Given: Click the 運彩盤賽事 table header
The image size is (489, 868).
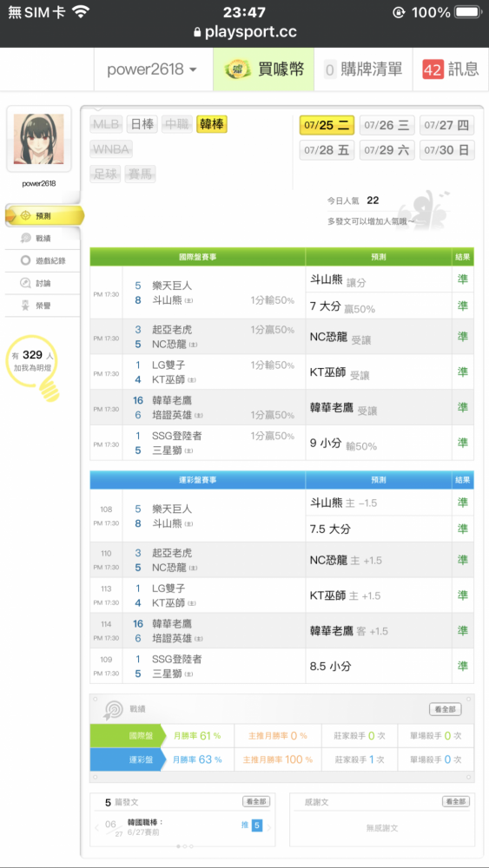Looking at the screenshot, I should (x=198, y=480).
